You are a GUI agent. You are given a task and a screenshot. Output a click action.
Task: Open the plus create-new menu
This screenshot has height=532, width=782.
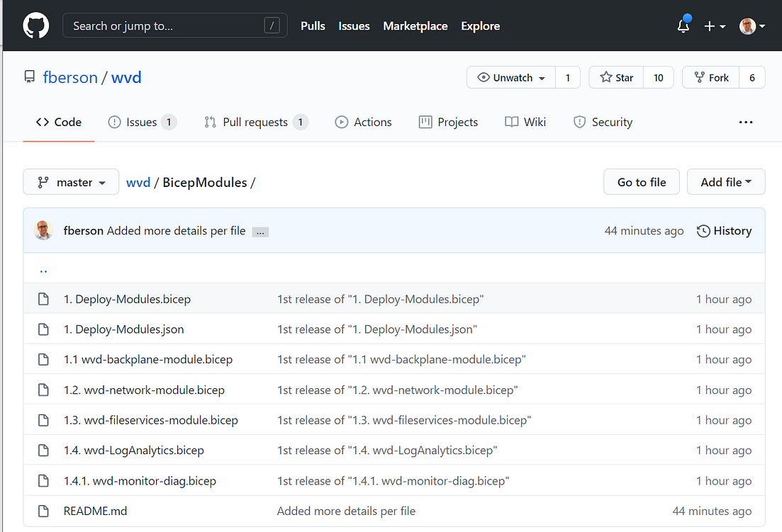click(714, 26)
